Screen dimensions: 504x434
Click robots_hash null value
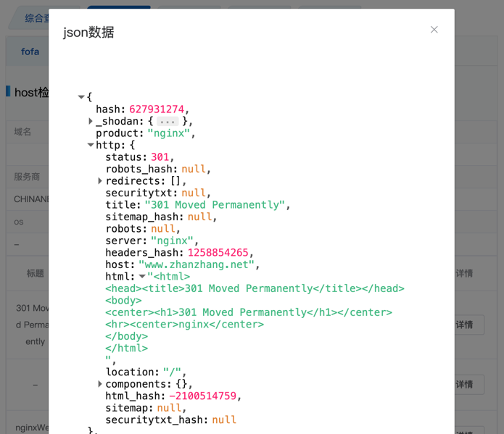click(194, 169)
